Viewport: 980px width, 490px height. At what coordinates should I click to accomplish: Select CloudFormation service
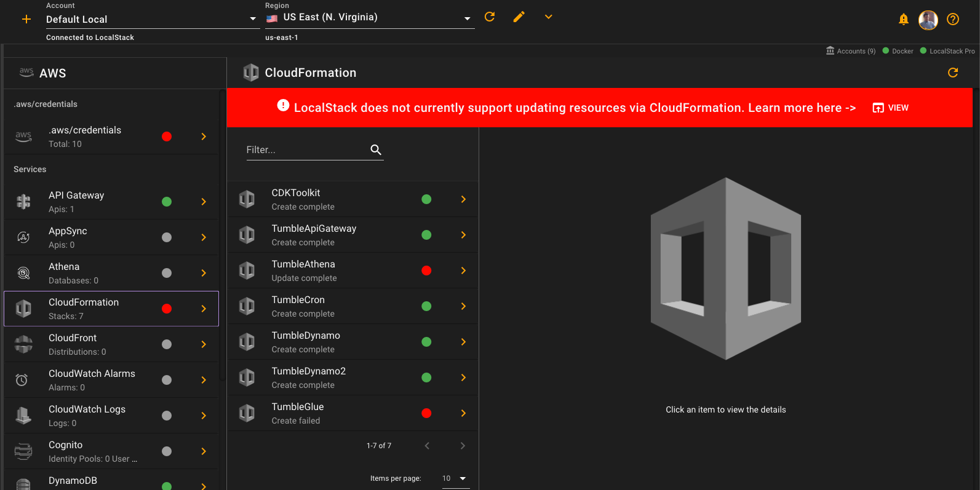111,309
